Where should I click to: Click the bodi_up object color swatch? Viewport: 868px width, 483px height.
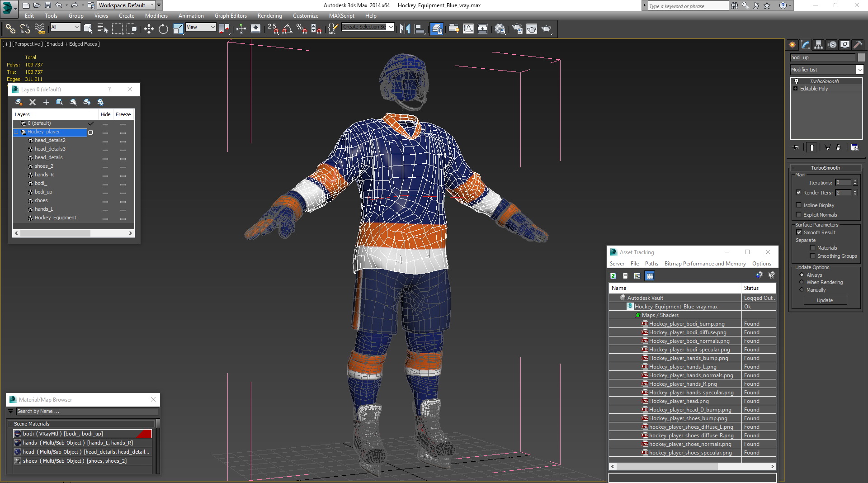click(861, 57)
